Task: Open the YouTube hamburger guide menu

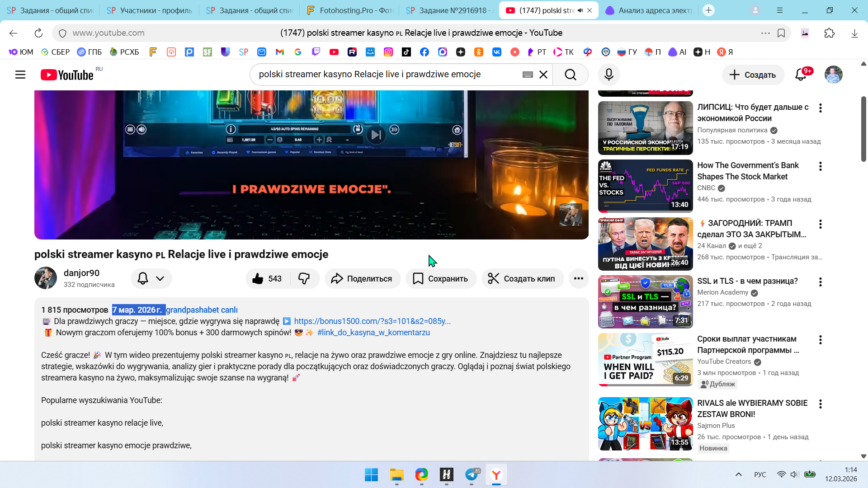Action: click(x=20, y=75)
